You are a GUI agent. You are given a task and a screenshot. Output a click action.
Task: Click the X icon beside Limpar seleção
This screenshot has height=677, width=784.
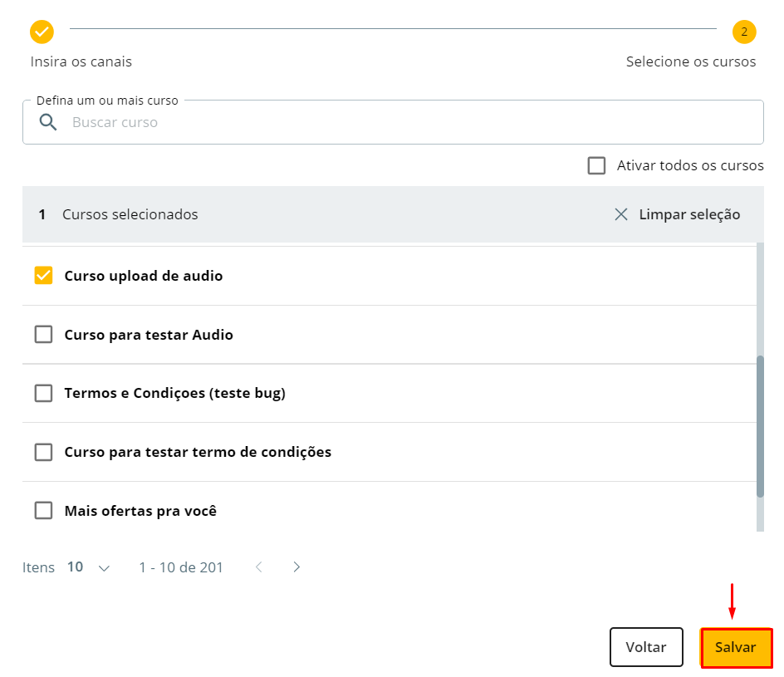tap(620, 214)
